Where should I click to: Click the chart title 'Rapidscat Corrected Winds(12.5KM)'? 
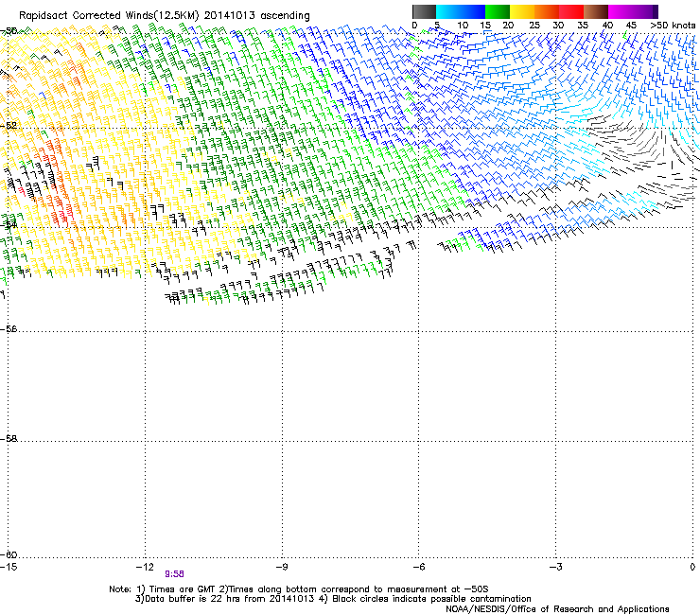pos(109,16)
